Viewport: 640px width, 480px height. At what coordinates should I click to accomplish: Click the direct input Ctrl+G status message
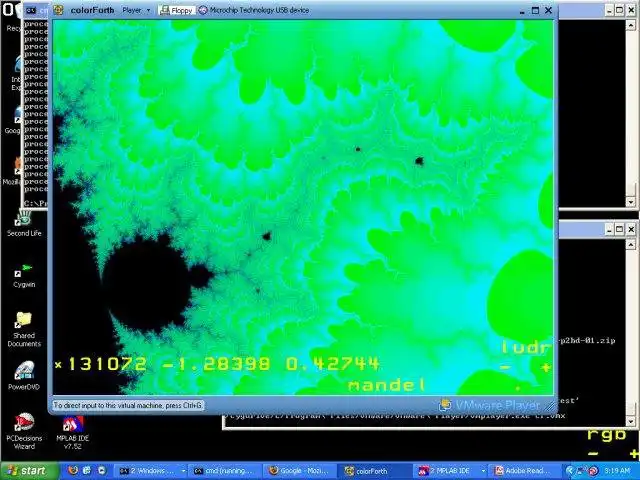128,405
